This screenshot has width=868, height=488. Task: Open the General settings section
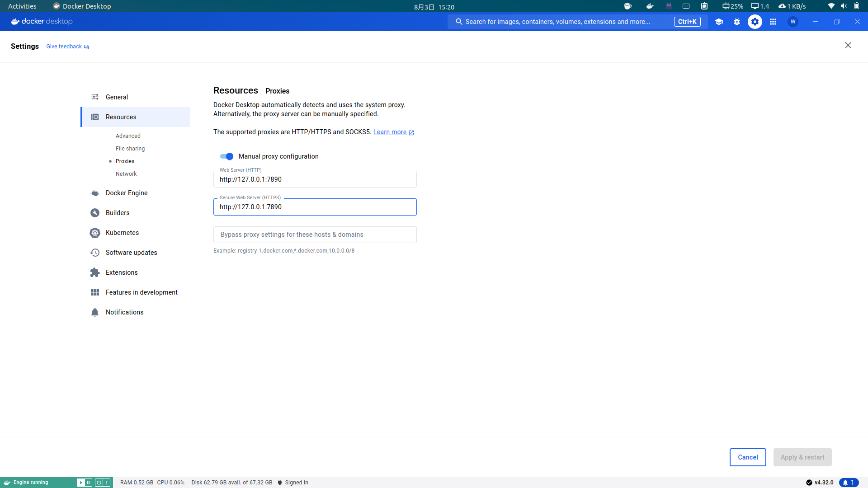(136, 97)
